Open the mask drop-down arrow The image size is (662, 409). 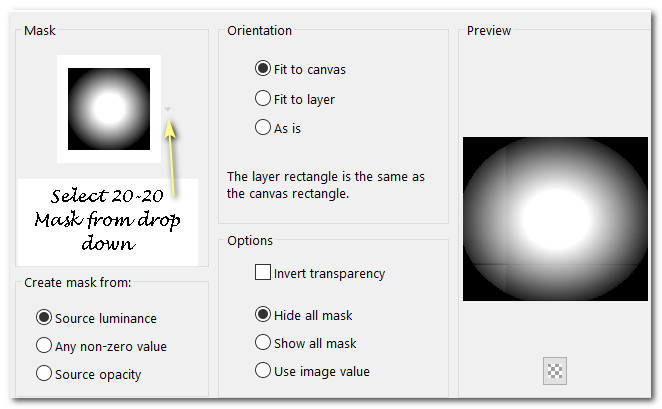pyautogui.click(x=168, y=109)
